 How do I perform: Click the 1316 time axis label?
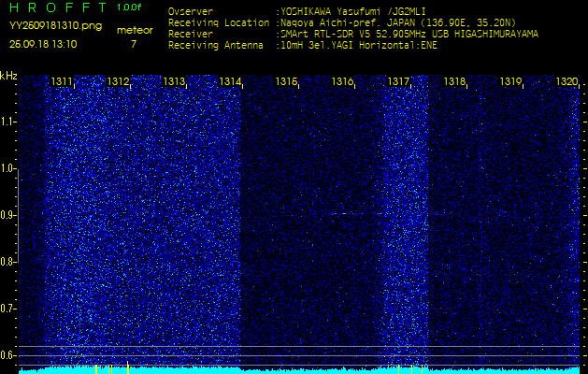pyautogui.click(x=342, y=81)
